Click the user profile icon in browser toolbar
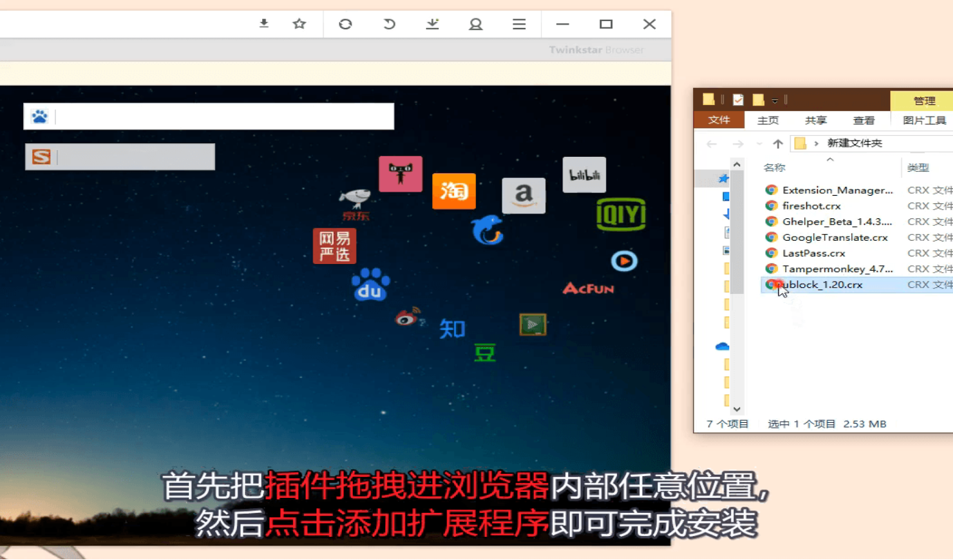Viewport: 953px width, 560px height. point(476,24)
